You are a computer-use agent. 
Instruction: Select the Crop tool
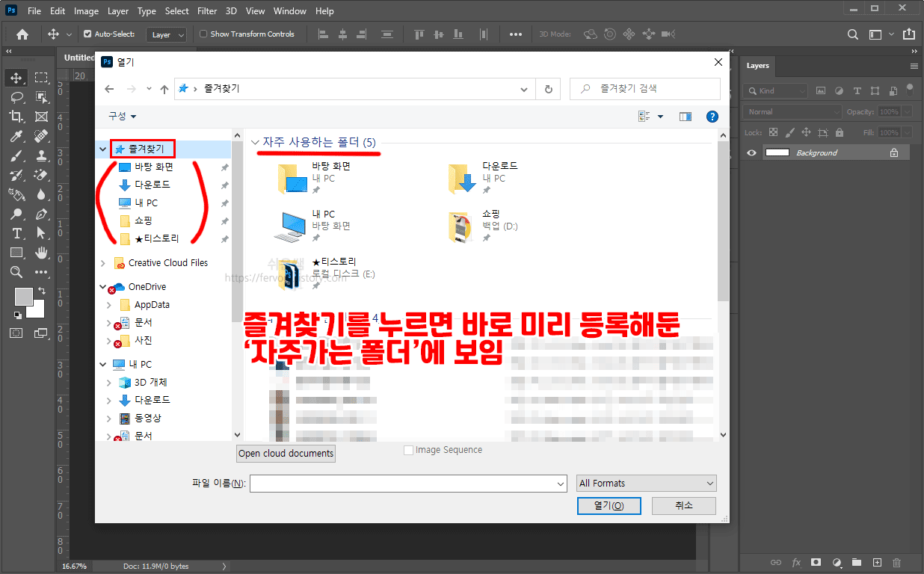(16, 117)
